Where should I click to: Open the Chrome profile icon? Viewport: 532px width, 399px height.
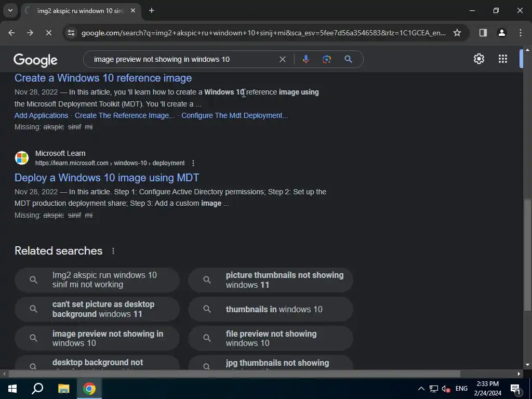pyautogui.click(x=501, y=33)
